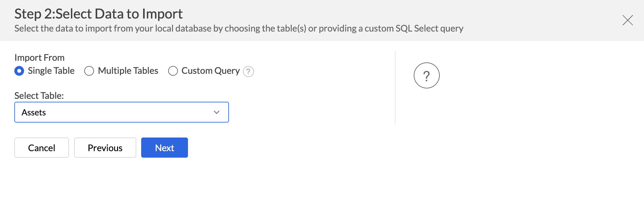
Task: Click inside the Select Table field
Action: (x=98, y=112)
